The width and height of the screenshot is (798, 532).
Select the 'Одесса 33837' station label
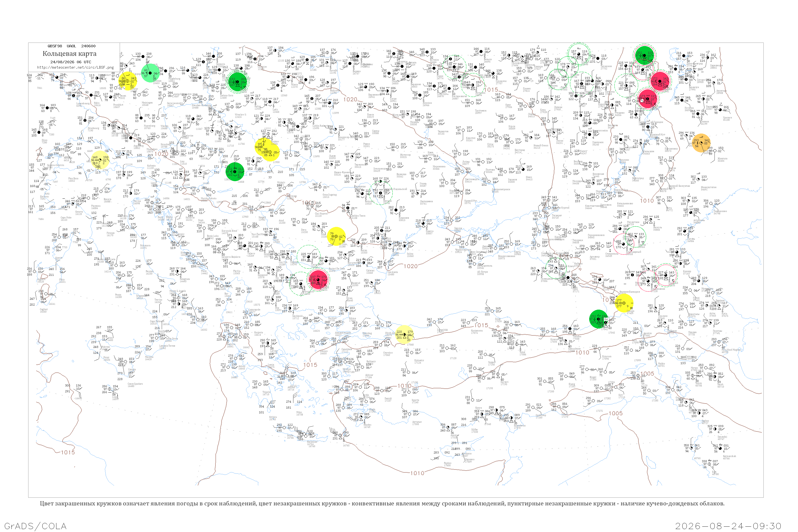coord(429,232)
